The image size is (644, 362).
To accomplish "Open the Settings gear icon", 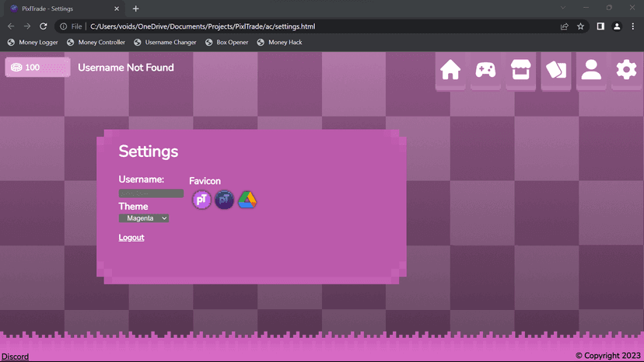I will coord(626,70).
